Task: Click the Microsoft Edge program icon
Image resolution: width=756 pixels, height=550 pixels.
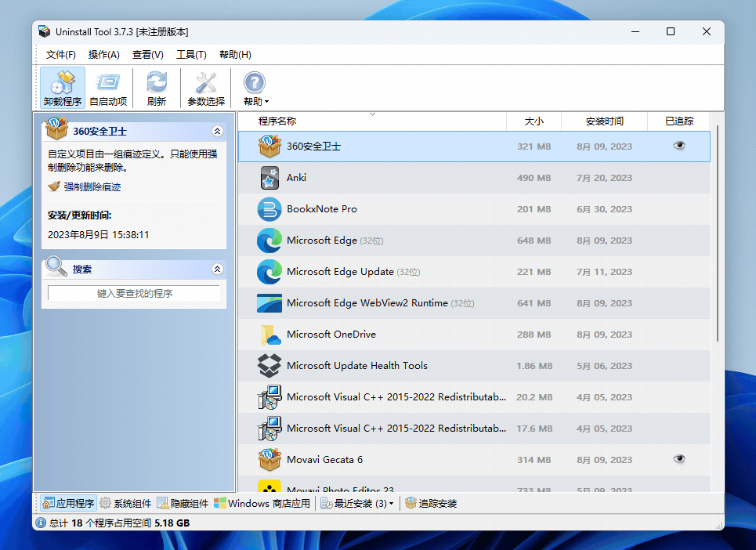Action: click(269, 241)
